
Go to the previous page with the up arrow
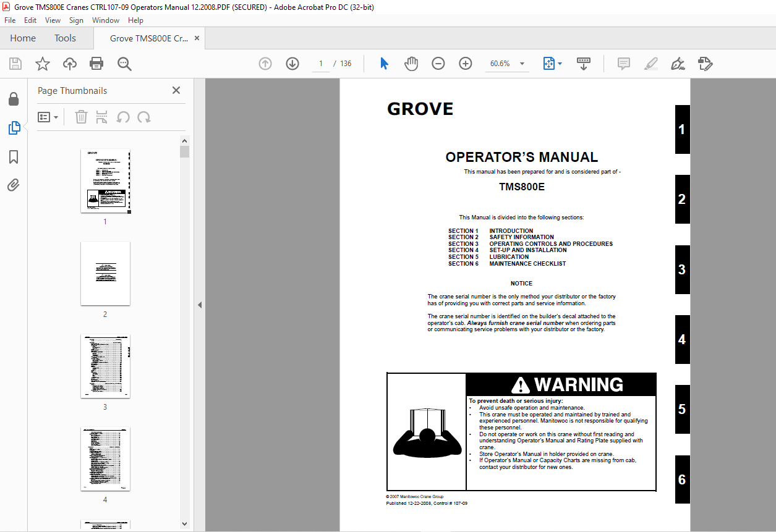(x=265, y=64)
